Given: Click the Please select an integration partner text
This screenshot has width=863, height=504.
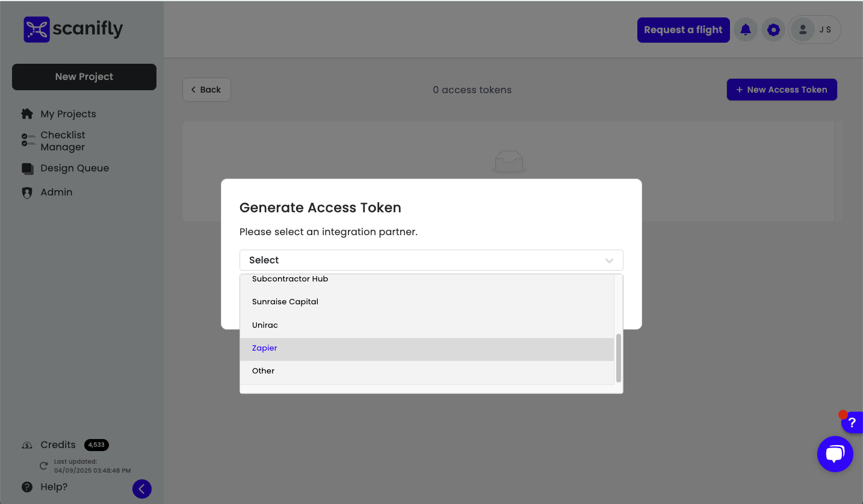Looking at the screenshot, I should click(x=329, y=232).
